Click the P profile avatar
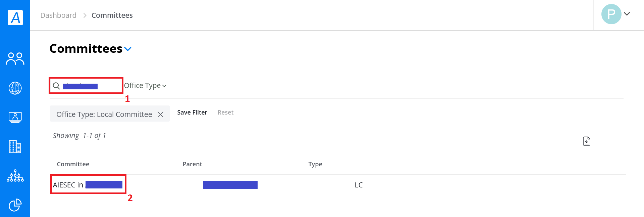Screen dimensions: 644x217 611,14
